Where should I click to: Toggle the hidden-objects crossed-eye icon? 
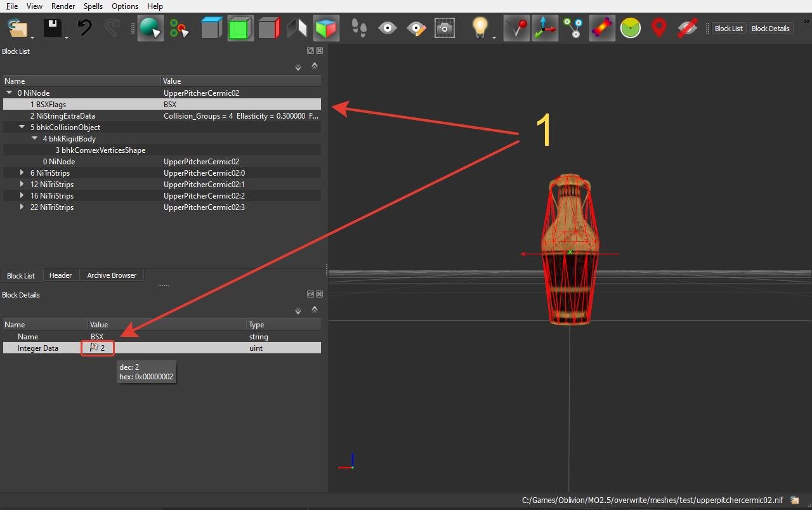point(687,29)
